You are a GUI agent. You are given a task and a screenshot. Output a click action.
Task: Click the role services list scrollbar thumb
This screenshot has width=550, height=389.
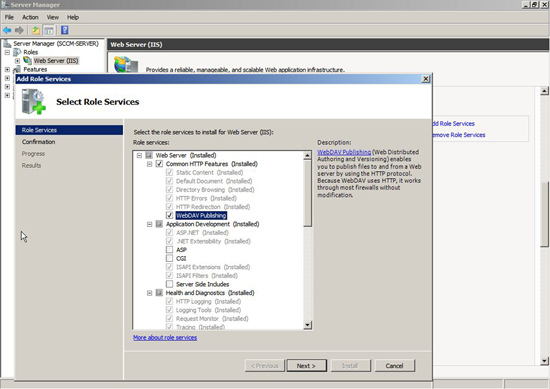pos(307,193)
